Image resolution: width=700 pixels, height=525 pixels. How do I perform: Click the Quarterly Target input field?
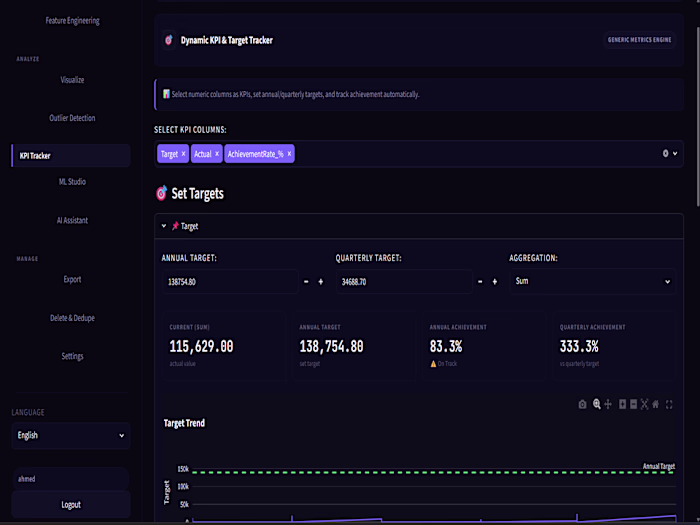click(x=404, y=282)
